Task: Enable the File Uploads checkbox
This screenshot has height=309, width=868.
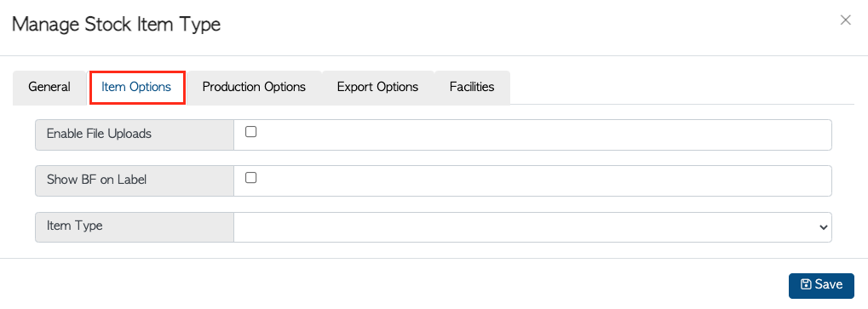Action: point(250,132)
